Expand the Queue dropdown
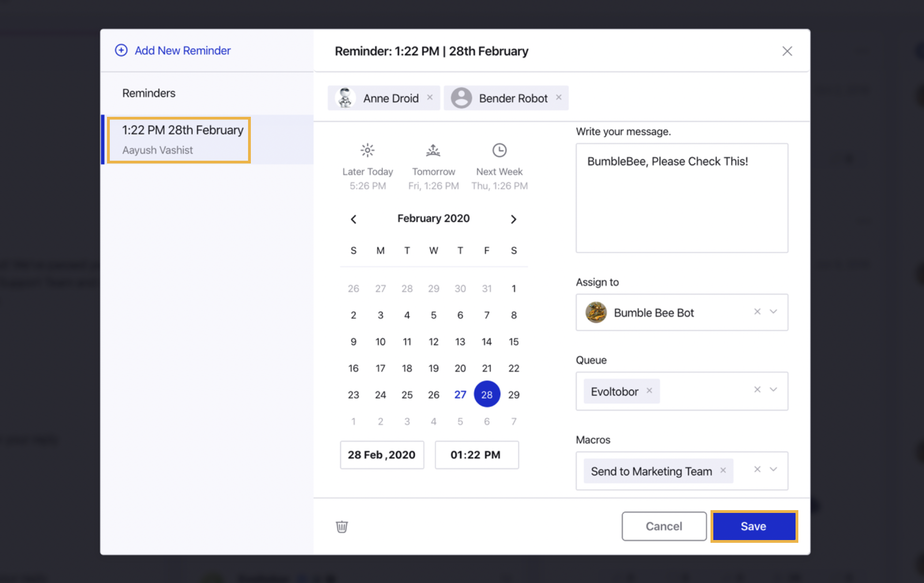924x583 pixels. (774, 390)
